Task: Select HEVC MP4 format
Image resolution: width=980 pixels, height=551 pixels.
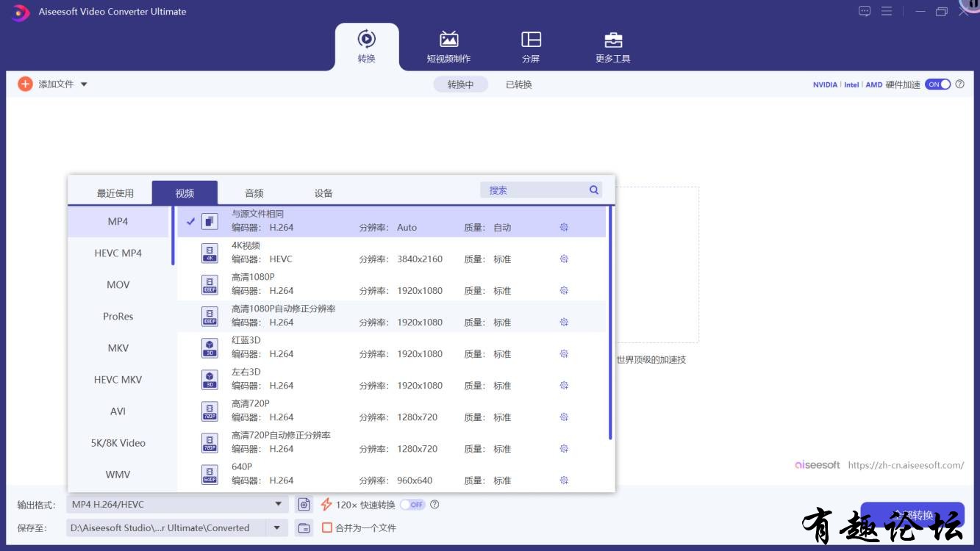Action: tap(118, 253)
